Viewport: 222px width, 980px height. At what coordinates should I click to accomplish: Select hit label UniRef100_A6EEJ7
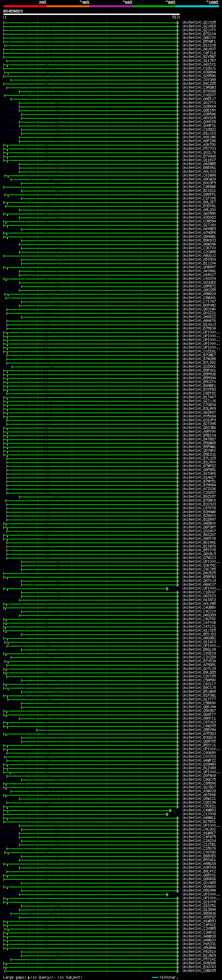[x=199, y=99]
